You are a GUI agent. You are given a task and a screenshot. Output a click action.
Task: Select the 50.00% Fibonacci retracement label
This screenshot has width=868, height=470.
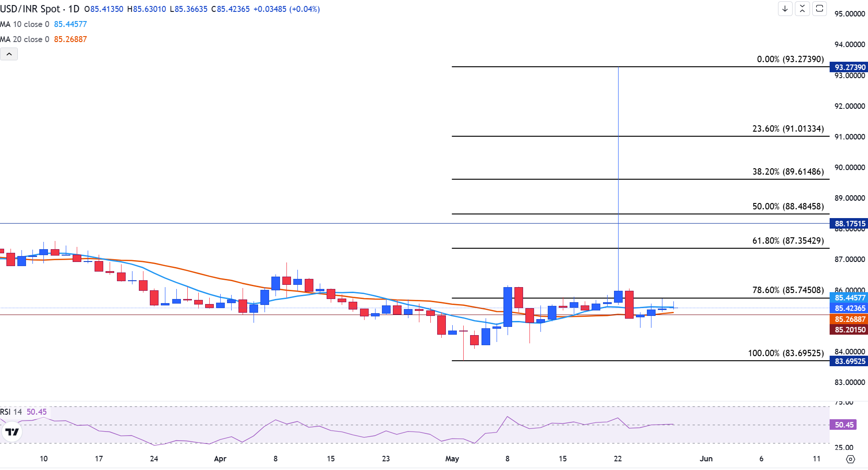[x=788, y=206]
